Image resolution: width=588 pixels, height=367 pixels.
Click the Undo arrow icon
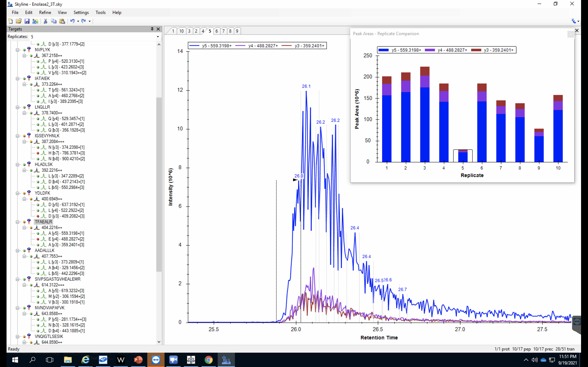72,21
